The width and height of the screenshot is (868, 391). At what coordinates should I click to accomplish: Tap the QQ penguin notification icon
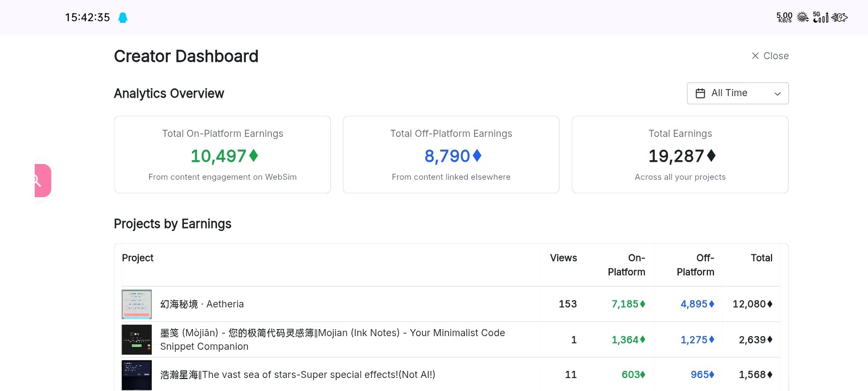(123, 17)
